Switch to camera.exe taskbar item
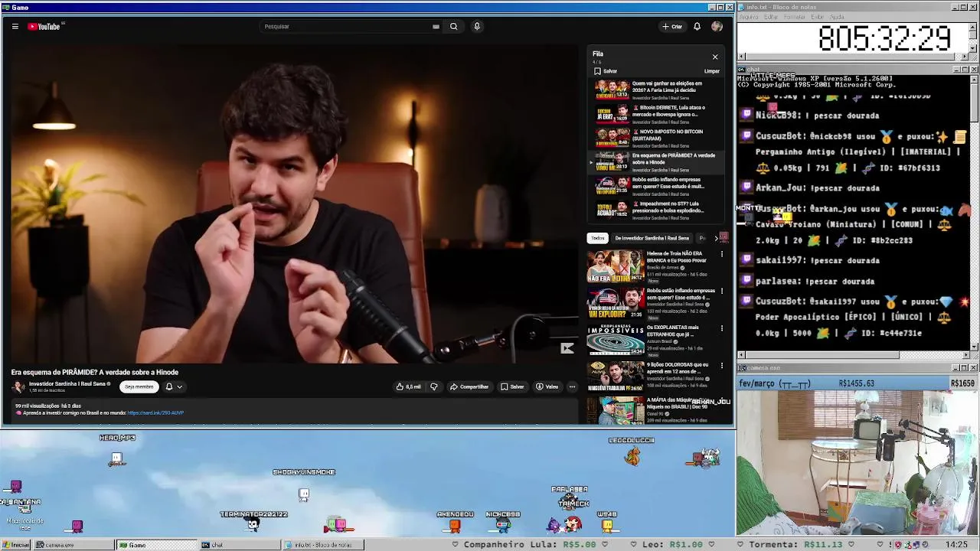 tap(73, 545)
